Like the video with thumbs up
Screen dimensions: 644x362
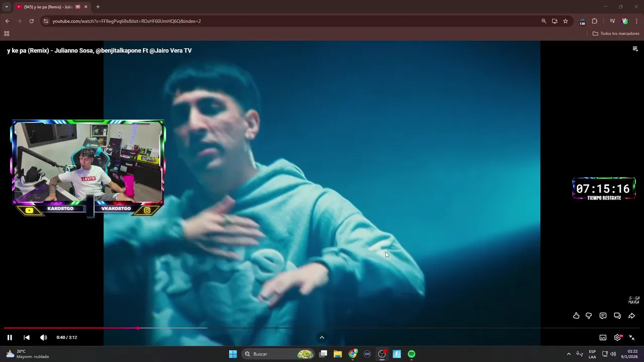(x=576, y=316)
